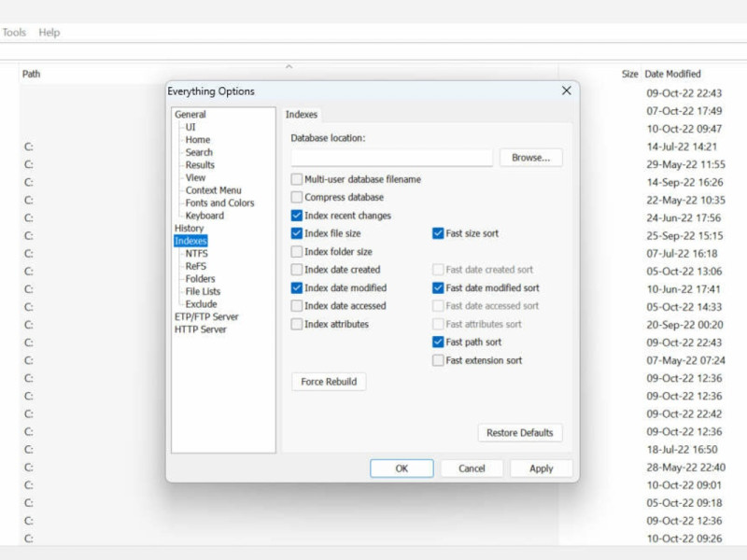Open the Help menu
Viewport: 747px width, 560px height.
(x=49, y=33)
